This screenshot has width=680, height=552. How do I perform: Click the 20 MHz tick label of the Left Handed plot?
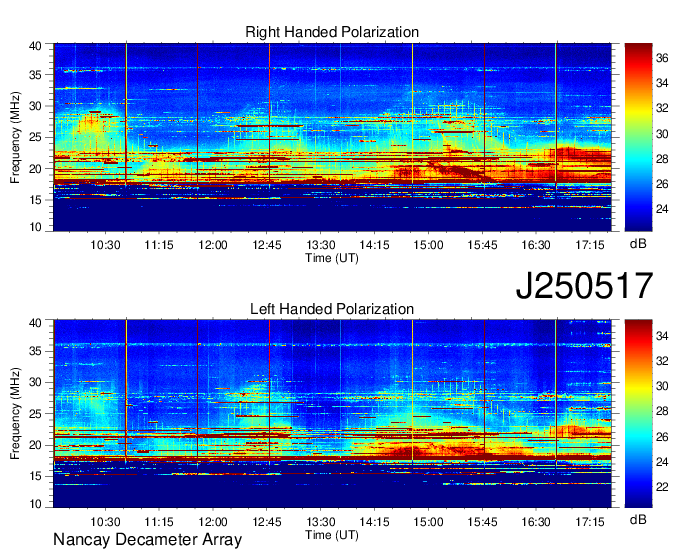[35, 445]
